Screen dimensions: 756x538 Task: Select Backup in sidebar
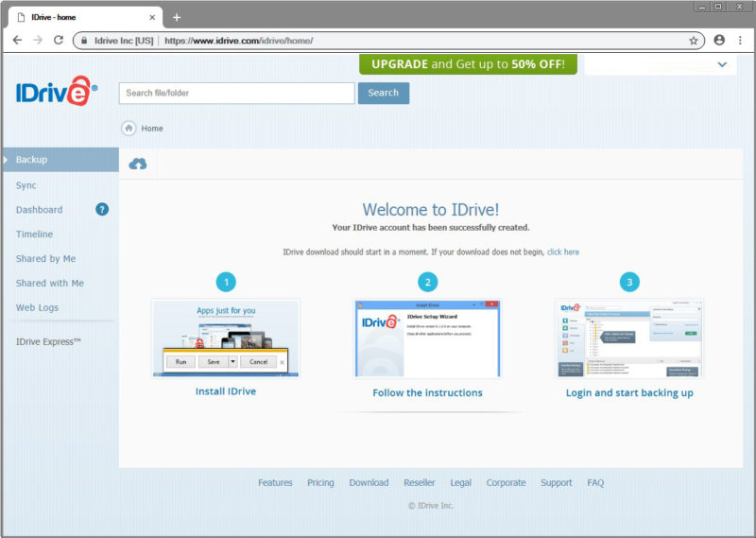(60, 160)
